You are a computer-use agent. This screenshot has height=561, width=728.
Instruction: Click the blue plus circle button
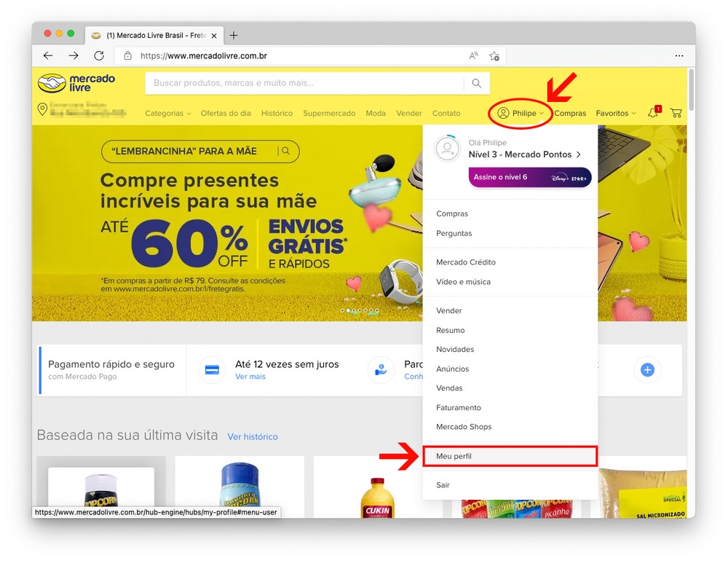point(647,370)
